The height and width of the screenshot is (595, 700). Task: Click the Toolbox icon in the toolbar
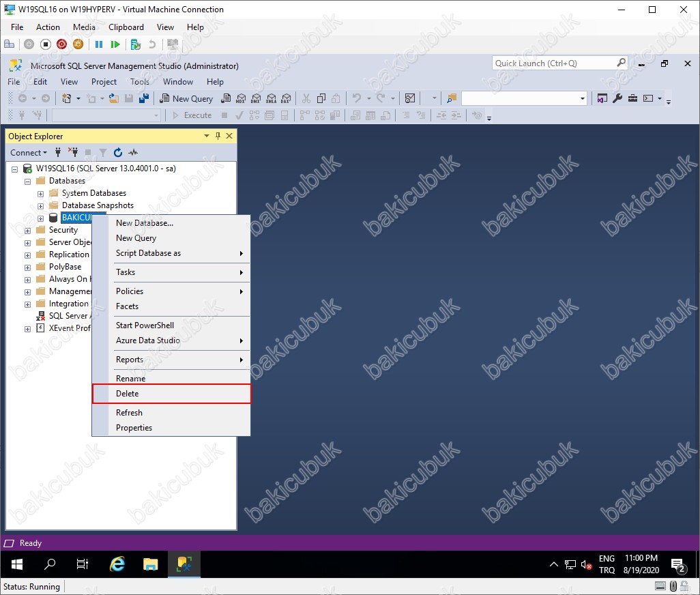(632, 98)
